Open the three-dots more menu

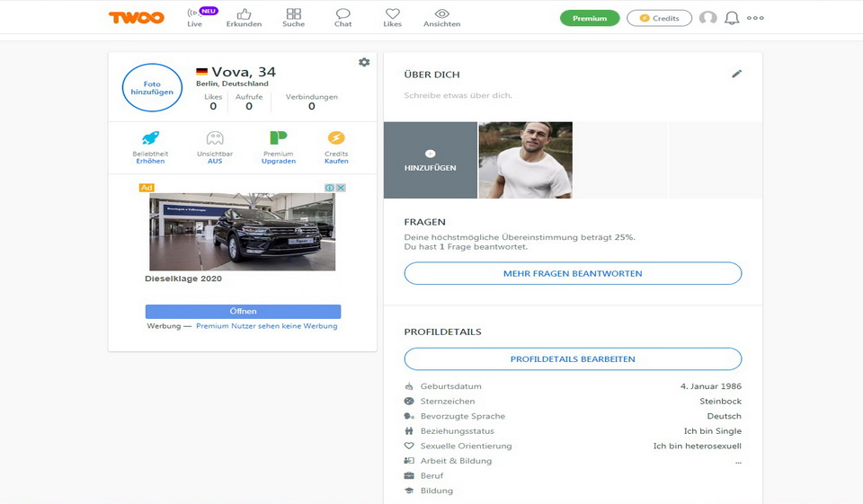point(755,18)
